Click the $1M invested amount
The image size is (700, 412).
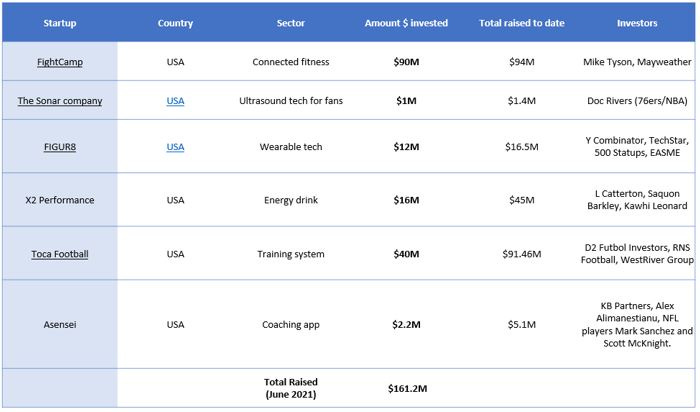click(406, 101)
